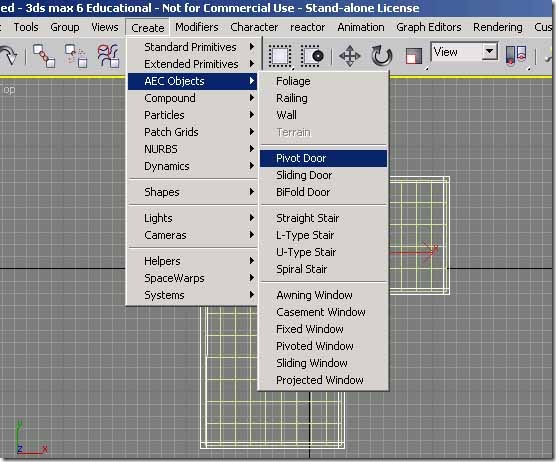Choose the Rectangular Selection Region icon
Image resolution: width=556 pixels, height=462 pixels.
pos(280,56)
